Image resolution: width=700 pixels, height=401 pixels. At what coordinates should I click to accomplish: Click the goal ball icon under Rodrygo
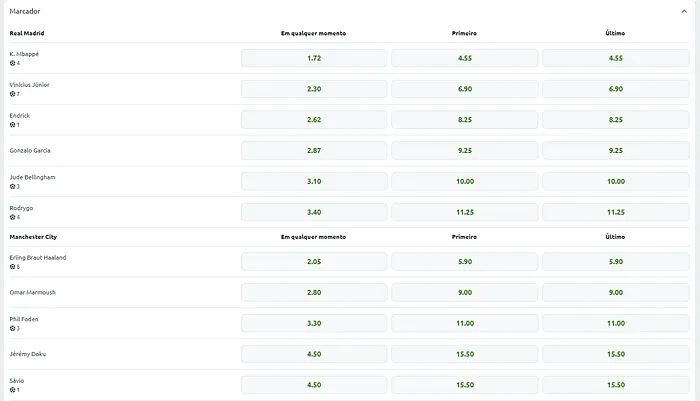[x=12, y=217]
